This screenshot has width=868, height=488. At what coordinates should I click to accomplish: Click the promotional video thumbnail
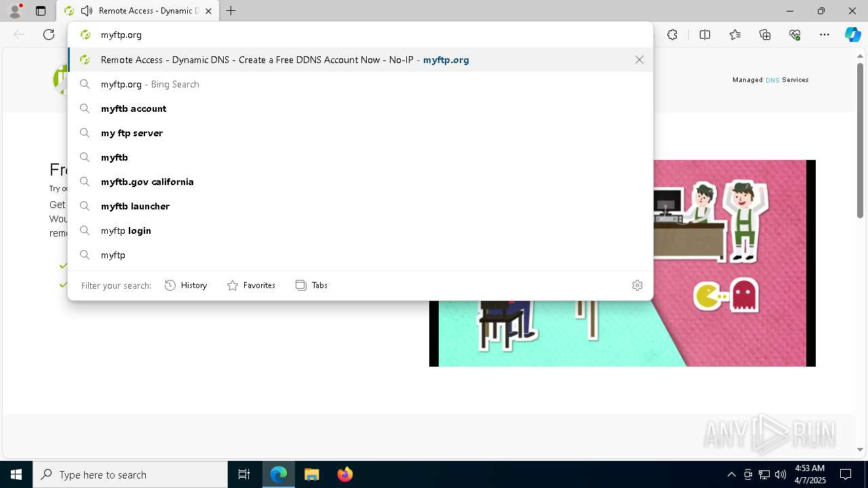tap(622, 263)
